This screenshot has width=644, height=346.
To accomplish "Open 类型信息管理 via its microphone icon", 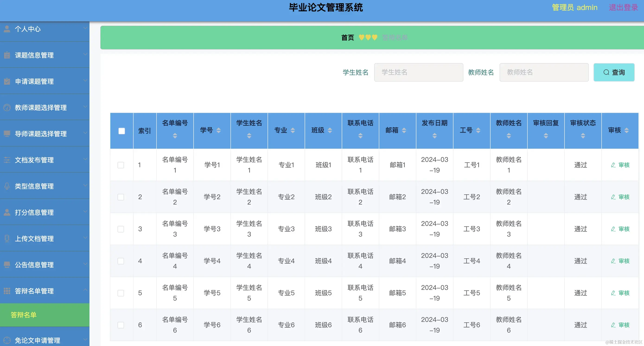I will (x=7, y=186).
